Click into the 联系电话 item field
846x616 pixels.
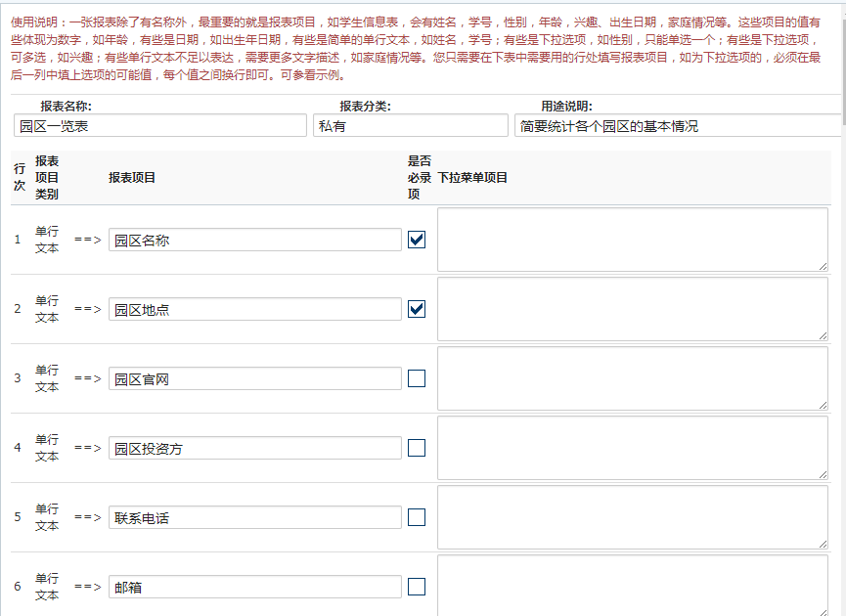point(254,517)
